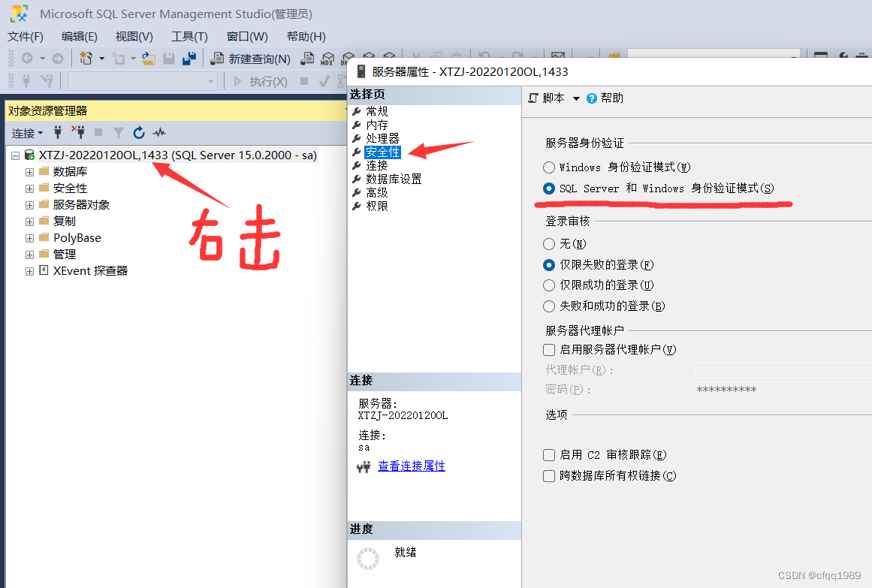Click the view connection properties icon

[364, 467]
